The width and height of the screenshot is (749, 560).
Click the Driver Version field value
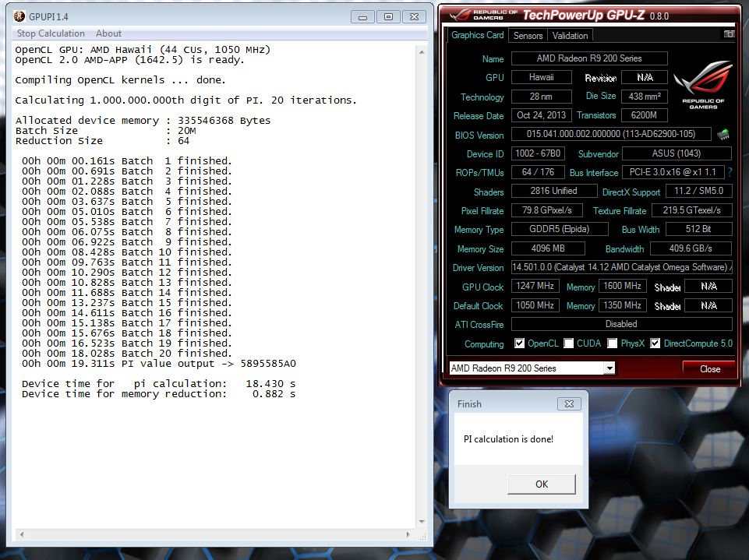(x=621, y=267)
